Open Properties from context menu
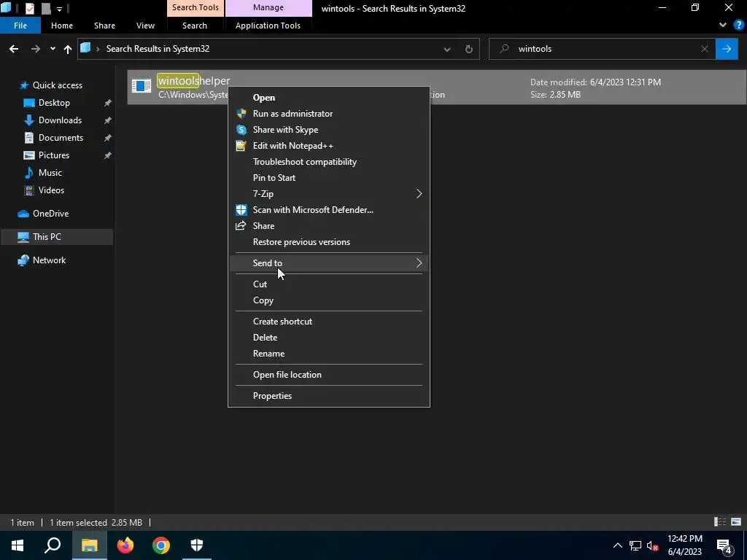Screen dimensions: 747x560 coord(329,396)
